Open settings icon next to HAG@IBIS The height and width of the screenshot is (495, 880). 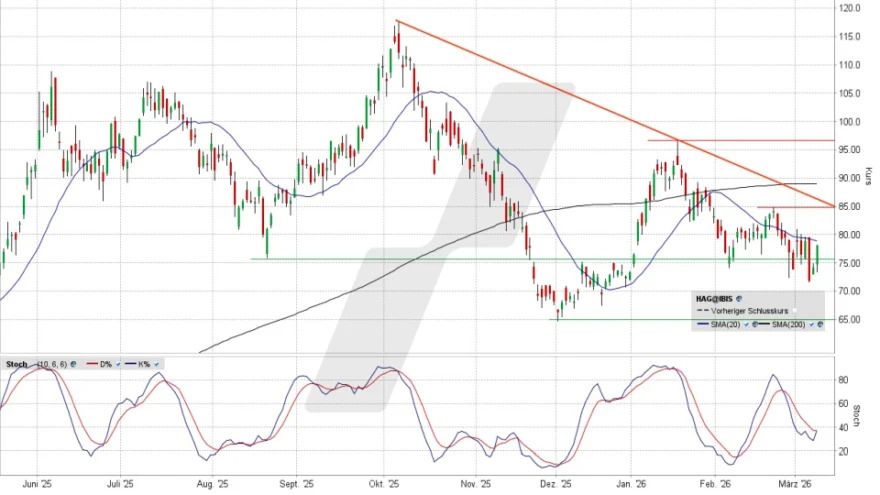(738, 298)
